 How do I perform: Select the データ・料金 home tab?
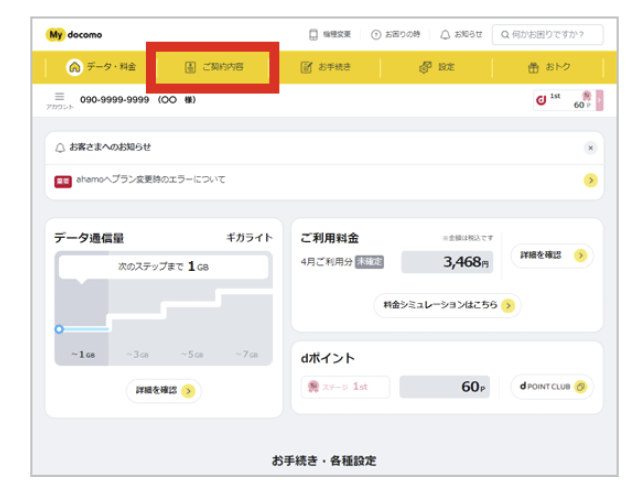tap(101, 67)
